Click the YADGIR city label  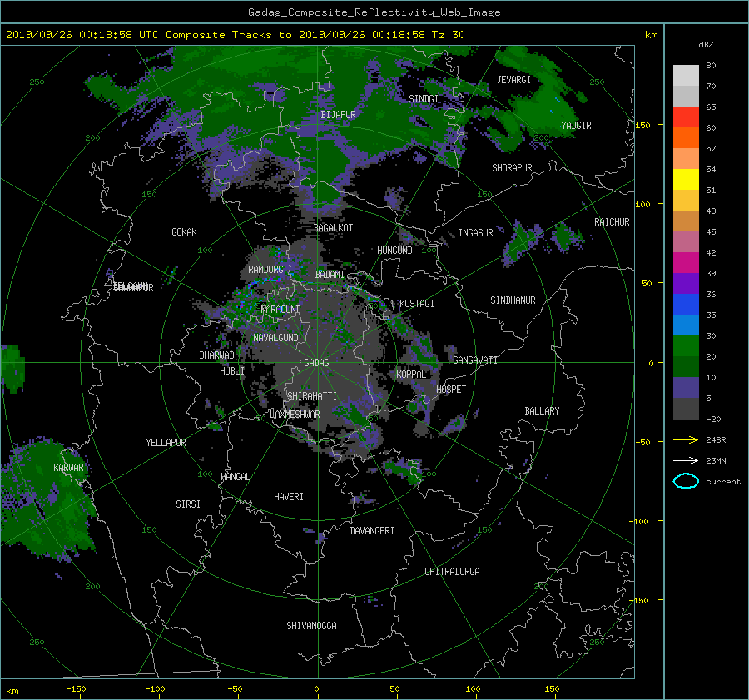pos(576,126)
